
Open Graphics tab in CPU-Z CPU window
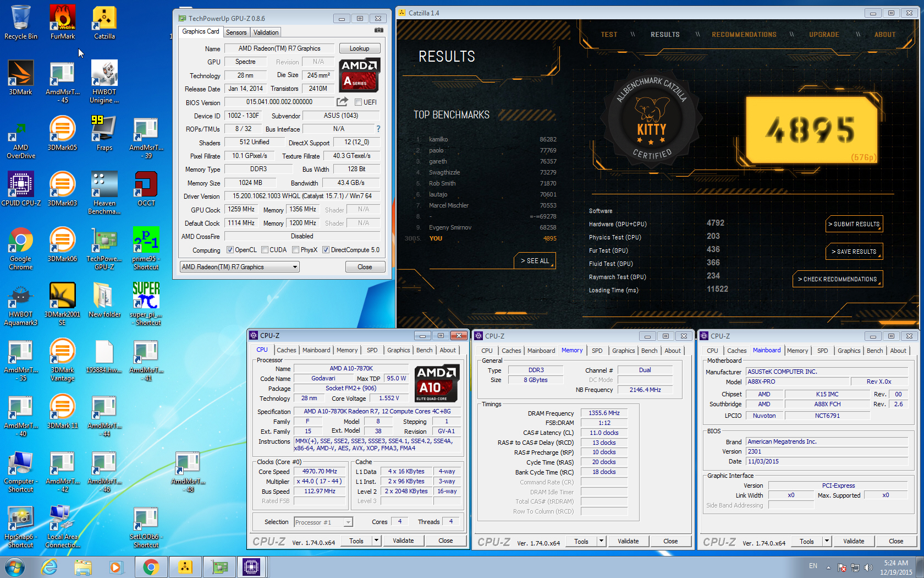tap(399, 350)
